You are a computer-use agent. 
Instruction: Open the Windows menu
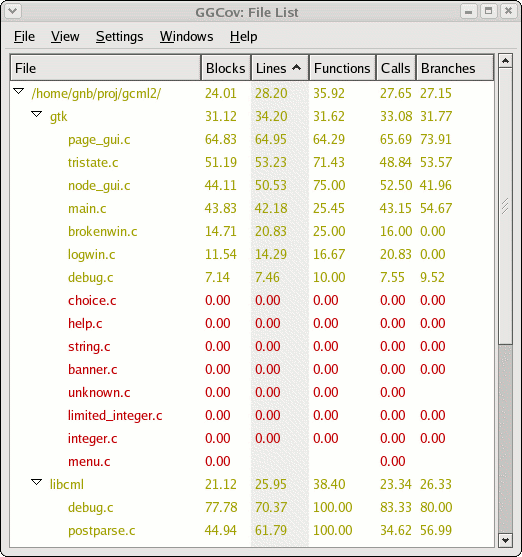186,37
